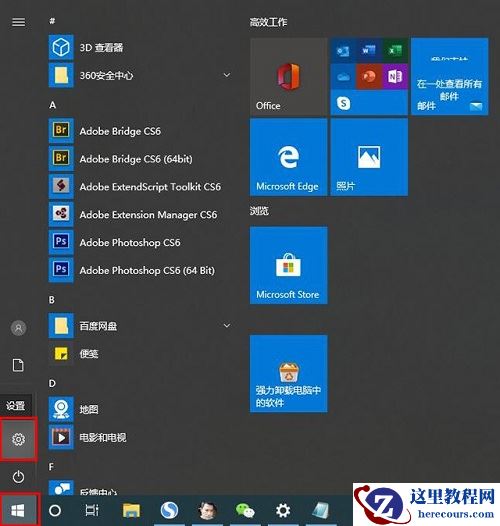500x526 pixels.
Task: Open Adobe Extension Manager CS6 icon
Action: coord(61,214)
